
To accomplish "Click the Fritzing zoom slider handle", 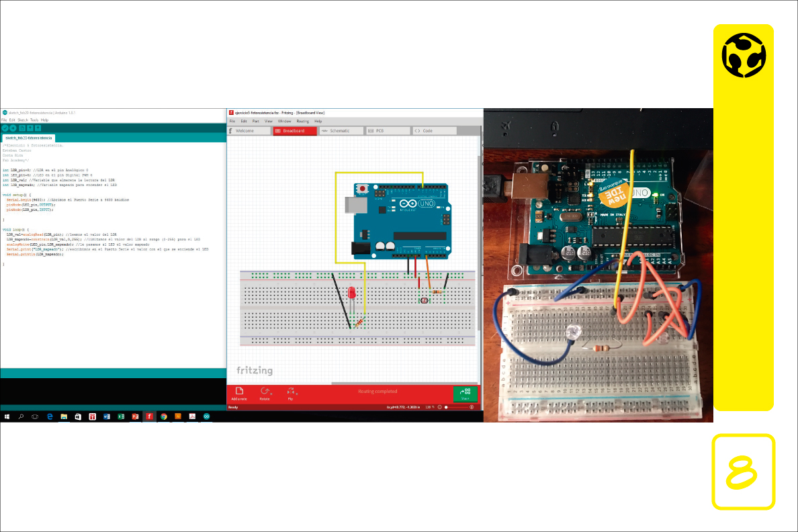I will point(446,407).
